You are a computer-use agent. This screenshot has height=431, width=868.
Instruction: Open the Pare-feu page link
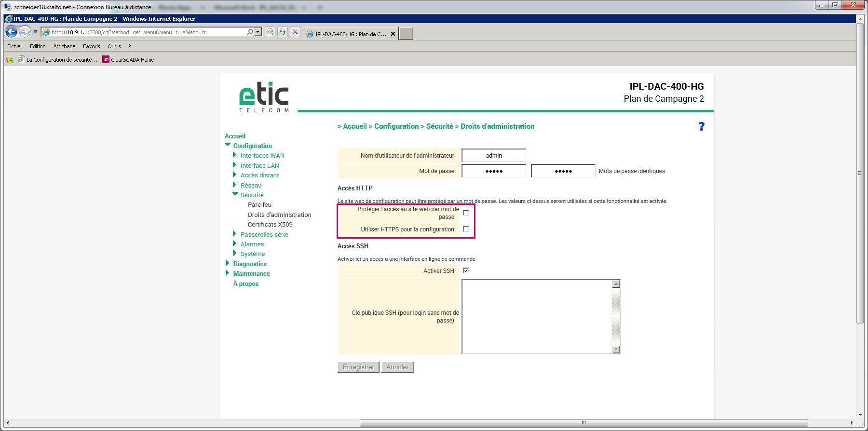(259, 205)
